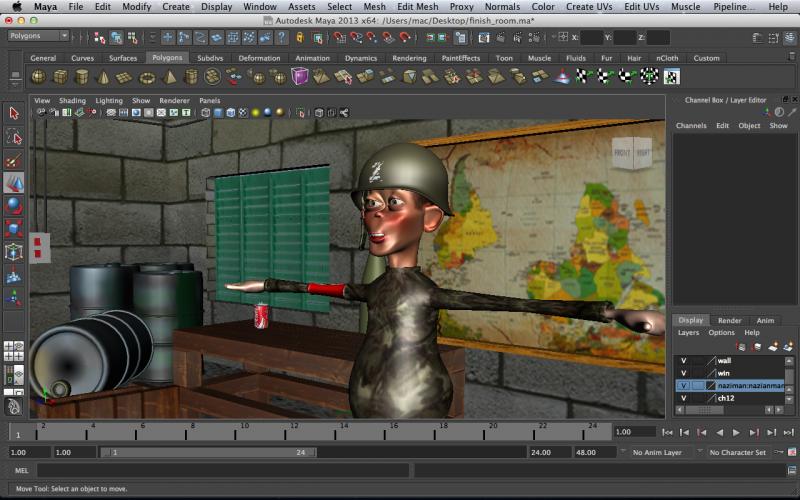Image resolution: width=800 pixels, height=500 pixels.
Task: Click the view cube in viewport
Action: [632, 153]
